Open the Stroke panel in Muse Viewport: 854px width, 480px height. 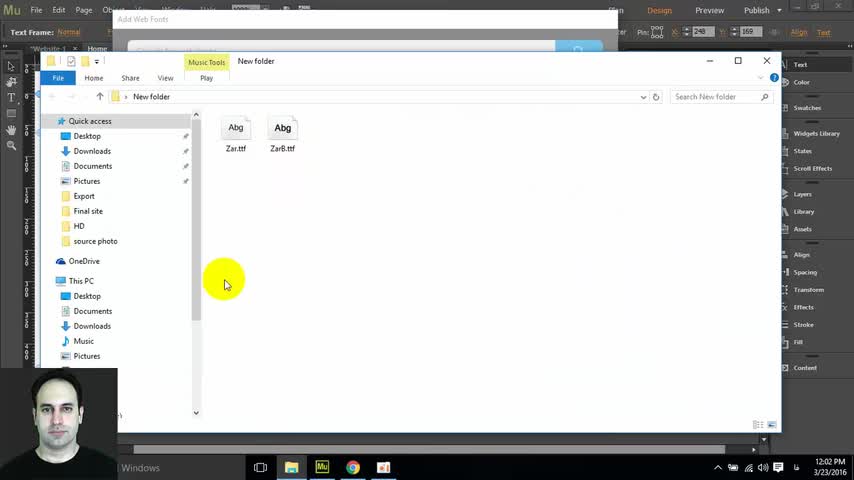(x=803, y=325)
